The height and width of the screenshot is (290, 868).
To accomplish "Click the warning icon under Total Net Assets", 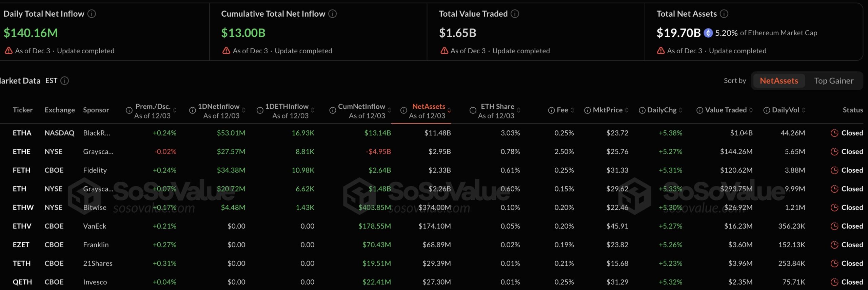I will [660, 50].
